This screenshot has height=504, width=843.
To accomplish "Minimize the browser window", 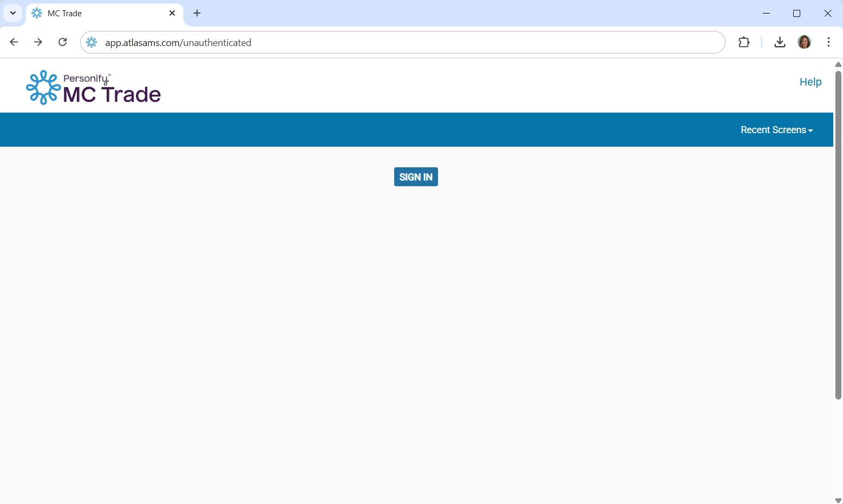I will (766, 13).
